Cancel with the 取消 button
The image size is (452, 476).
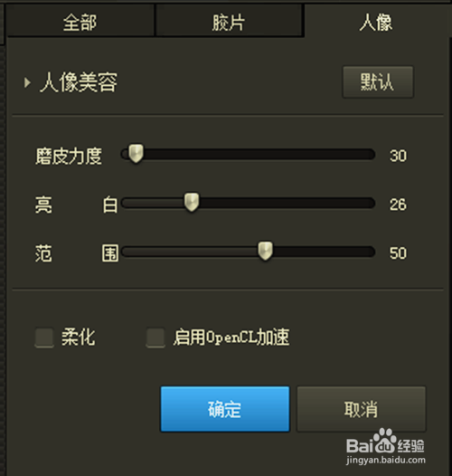(x=361, y=409)
